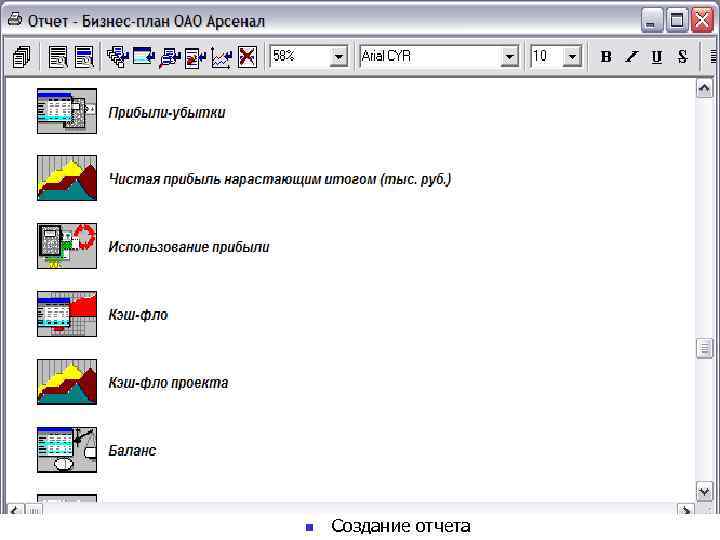Viewport: 720px width, 540px height.
Task: Click the Чистая прибыль chart thumbnail
Action: [67, 178]
